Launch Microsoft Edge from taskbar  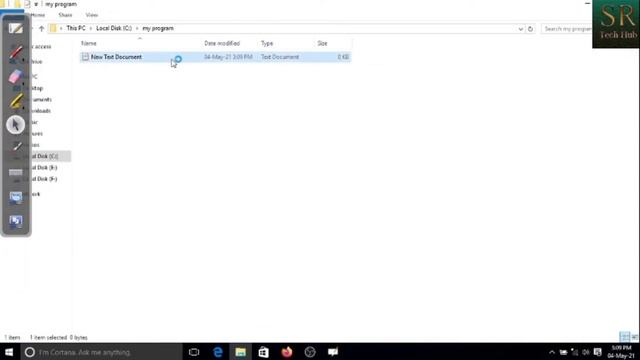click(x=218, y=352)
